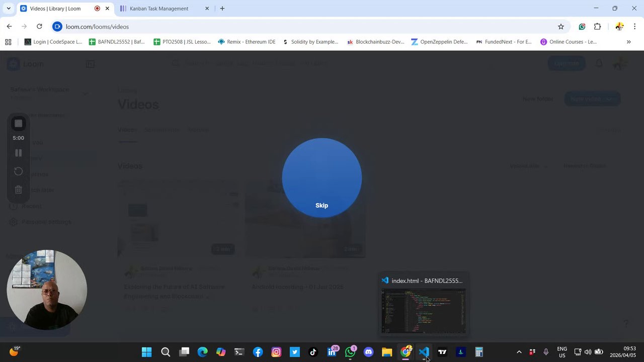
Task: Open Chrome profile avatar
Action: [619, 27]
